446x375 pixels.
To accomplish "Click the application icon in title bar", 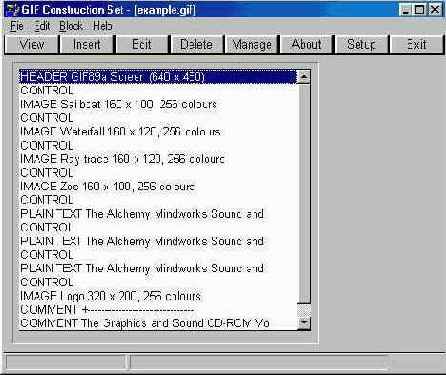I will pyautogui.click(x=13, y=10).
